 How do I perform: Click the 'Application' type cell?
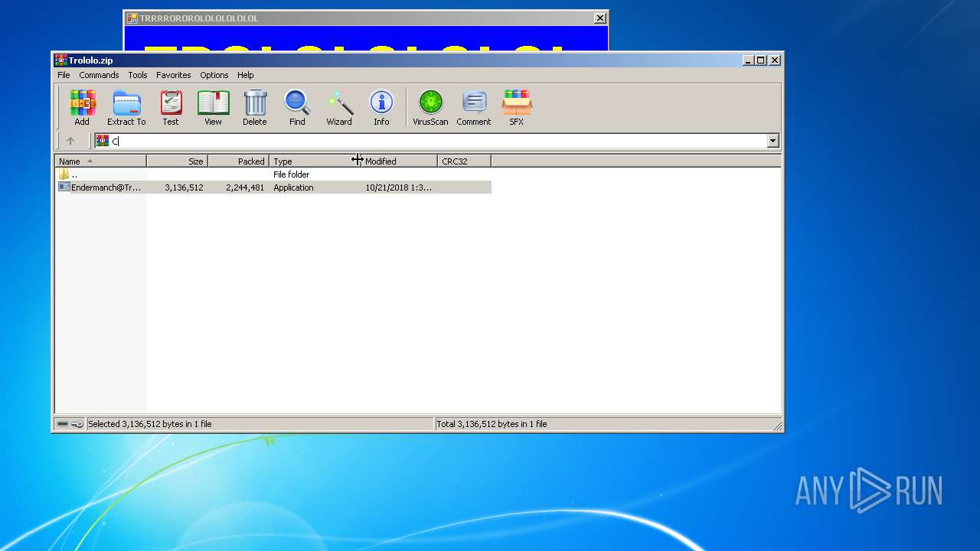click(x=293, y=187)
